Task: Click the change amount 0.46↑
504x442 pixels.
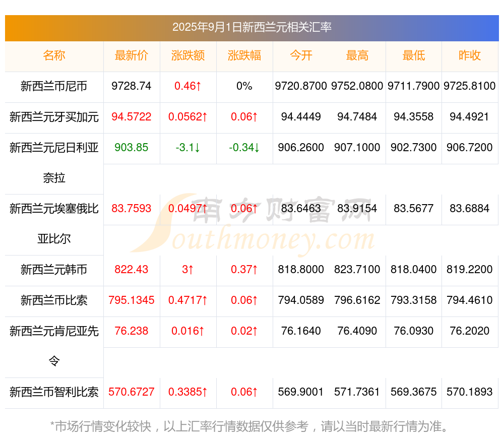Action: [188, 86]
